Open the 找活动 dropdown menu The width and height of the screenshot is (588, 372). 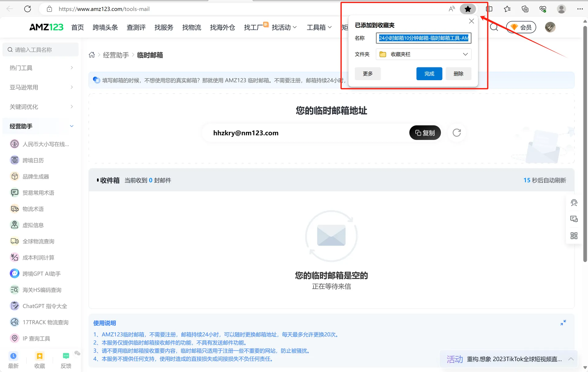point(284,27)
